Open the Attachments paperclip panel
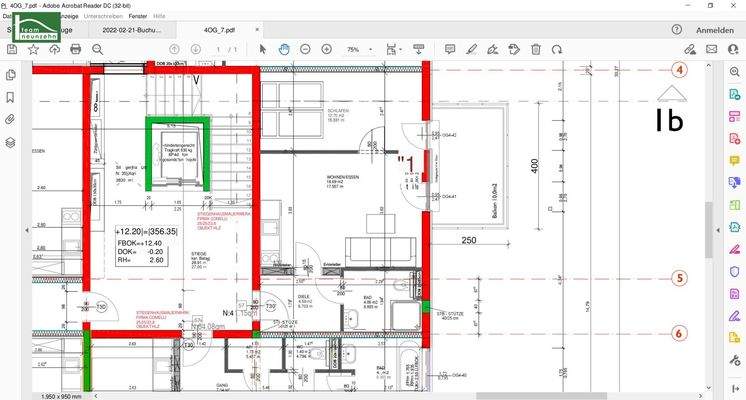Screen dimensions: 746x400 coord(11,119)
